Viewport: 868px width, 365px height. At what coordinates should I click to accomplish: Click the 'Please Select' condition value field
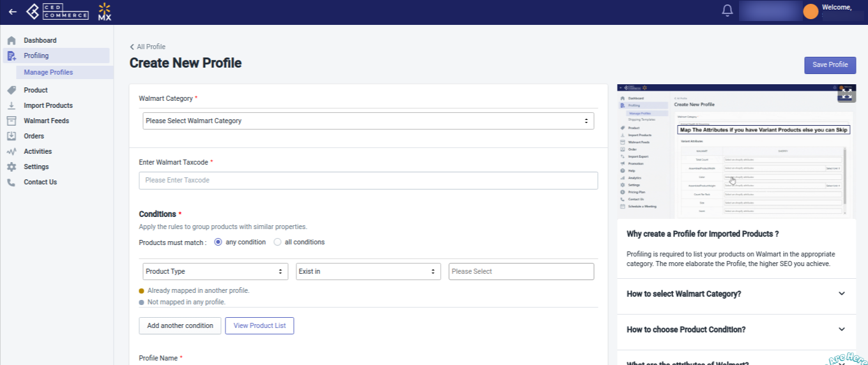point(521,271)
